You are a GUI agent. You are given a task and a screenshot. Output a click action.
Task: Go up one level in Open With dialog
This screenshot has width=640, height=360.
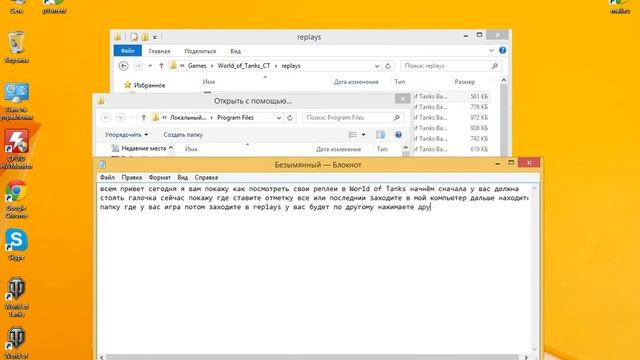(144, 118)
